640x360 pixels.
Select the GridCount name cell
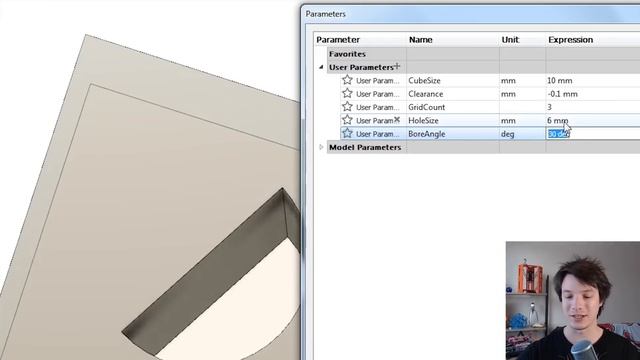[x=453, y=107]
